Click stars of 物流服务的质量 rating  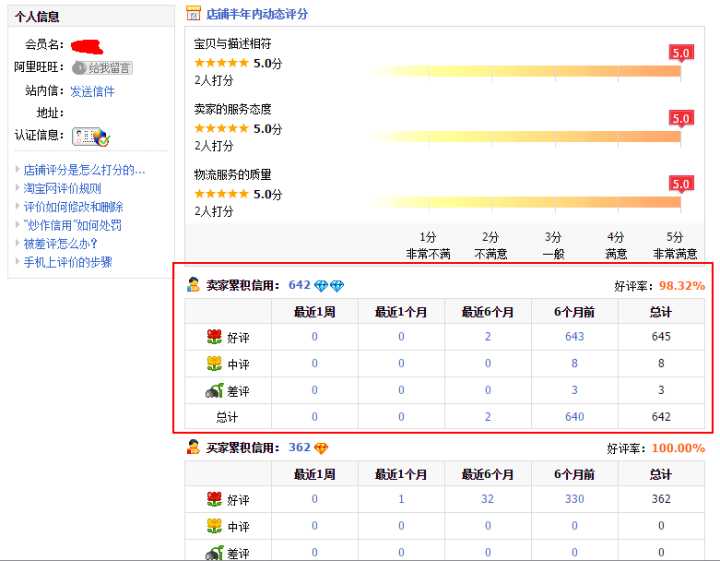coord(221,194)
